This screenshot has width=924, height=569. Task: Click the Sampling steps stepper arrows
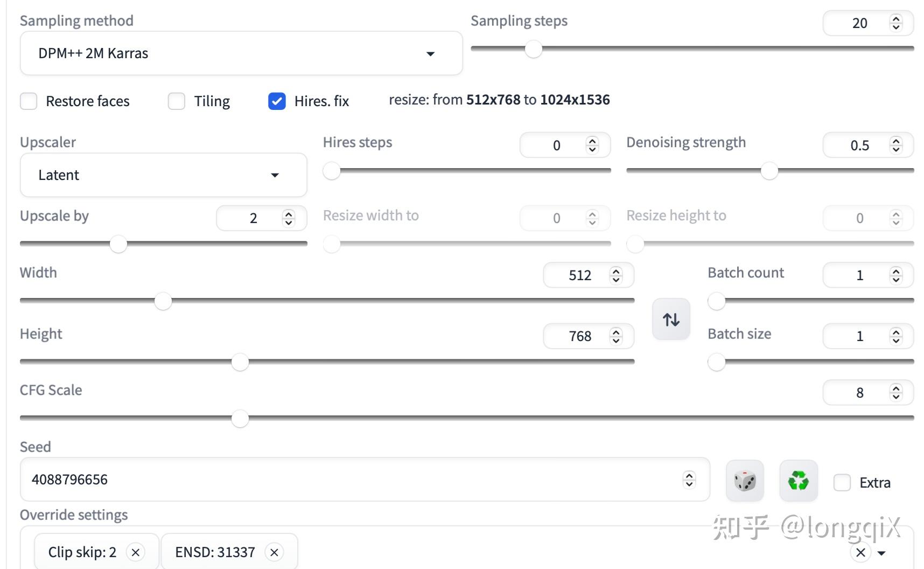click(x=896, y=23)
